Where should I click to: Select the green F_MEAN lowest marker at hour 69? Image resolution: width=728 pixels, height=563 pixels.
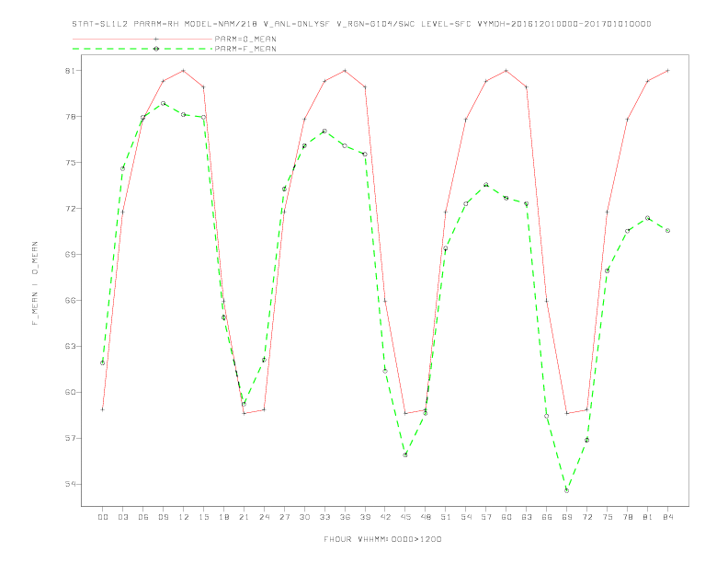567,490
